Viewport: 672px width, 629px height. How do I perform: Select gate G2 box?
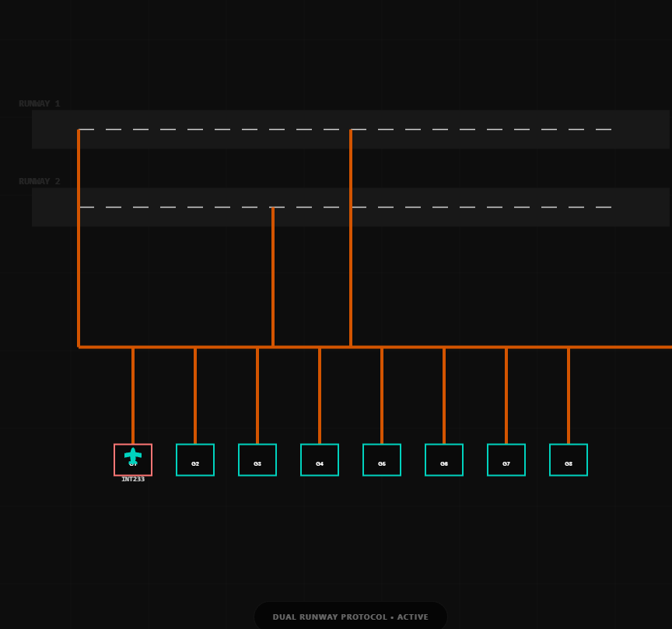pos(195,460)
